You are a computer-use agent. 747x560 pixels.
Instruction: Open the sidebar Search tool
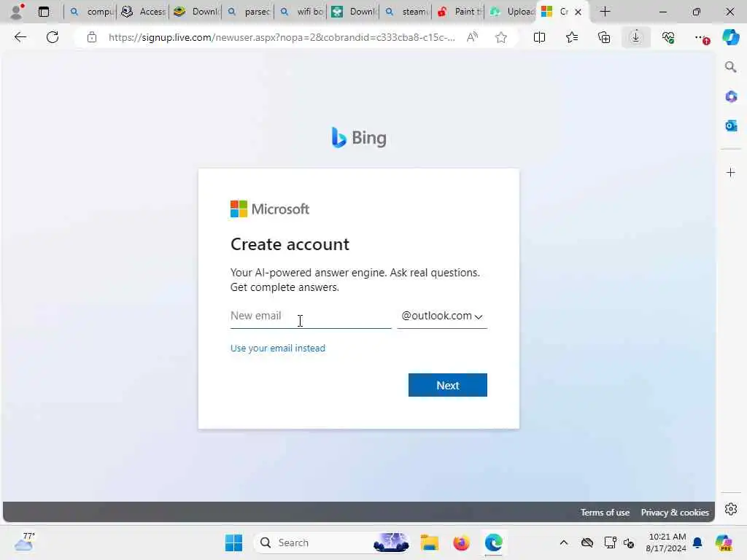tap(731, 67)
